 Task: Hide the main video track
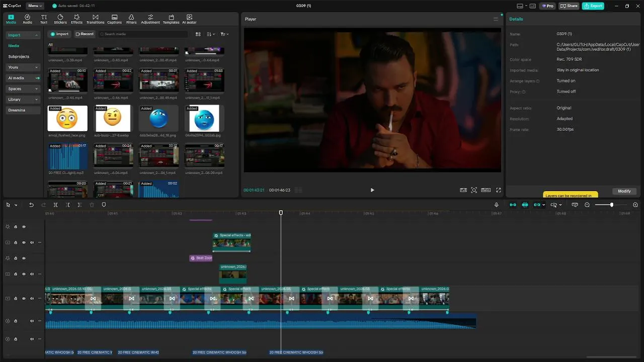(x=24, y=298)
